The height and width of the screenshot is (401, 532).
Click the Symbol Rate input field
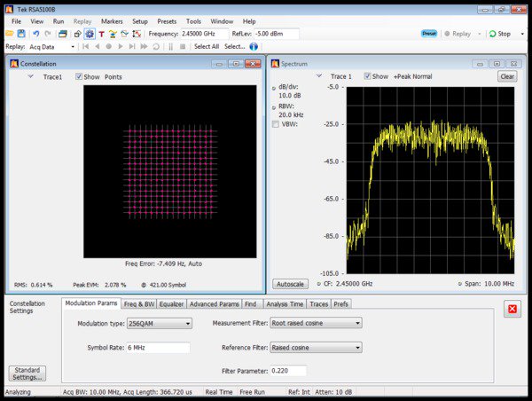(159, 348)
